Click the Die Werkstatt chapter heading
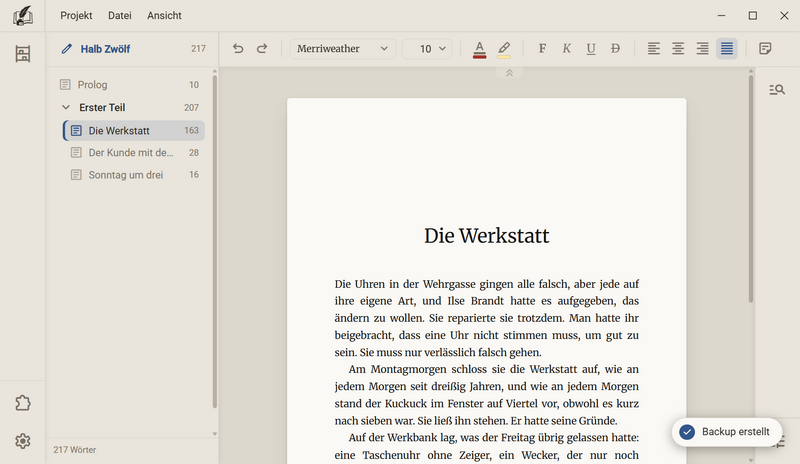Viewport: 800px width, 464px height. click(x=487, y=236)
